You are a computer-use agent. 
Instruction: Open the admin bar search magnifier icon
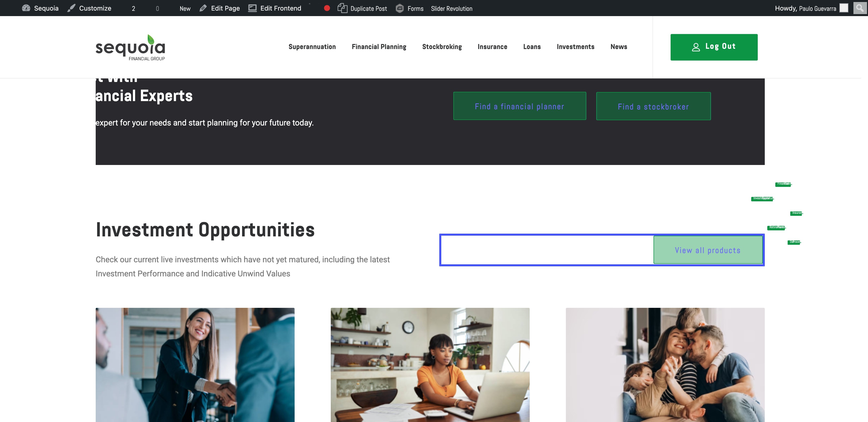[859, 8]
